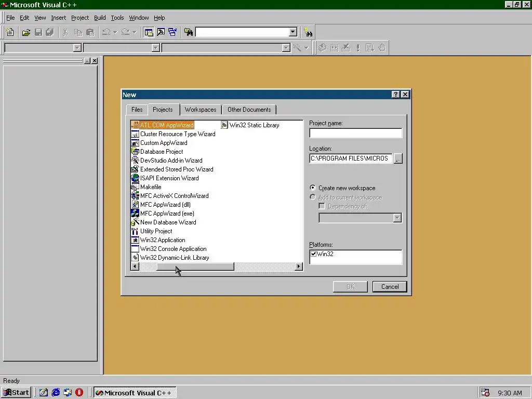
Task: Click the Stop Build toolbar icon
Action: (346, 47)
